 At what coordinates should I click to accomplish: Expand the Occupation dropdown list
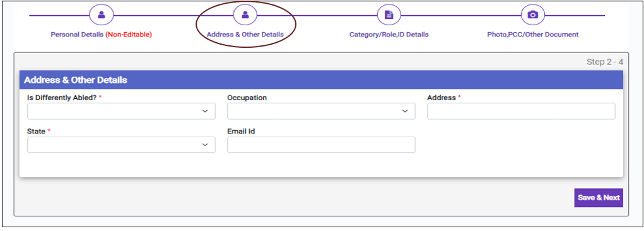[x=321, y=111]
